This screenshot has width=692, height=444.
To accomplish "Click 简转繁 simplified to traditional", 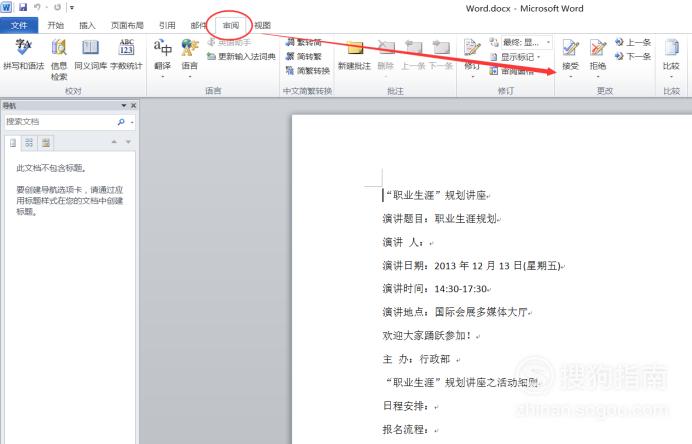I will pyautogui.click(x=304, y=56).
